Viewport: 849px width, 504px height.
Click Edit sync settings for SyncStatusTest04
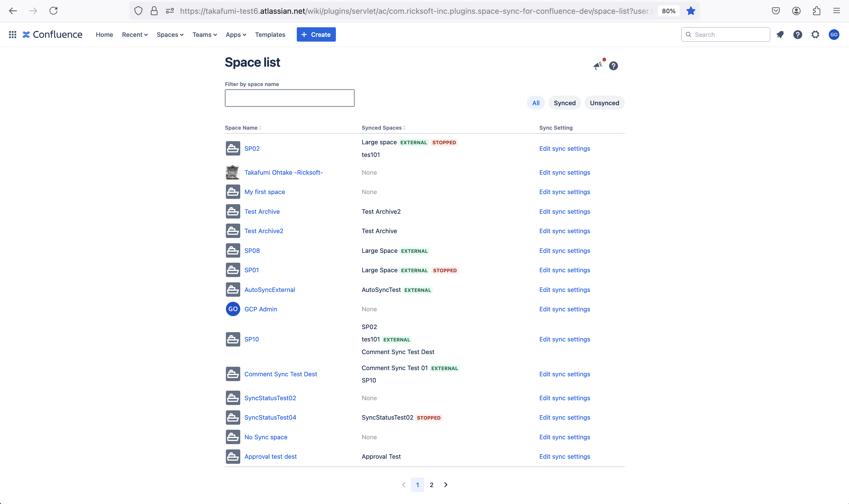click(x=564, y=417)
